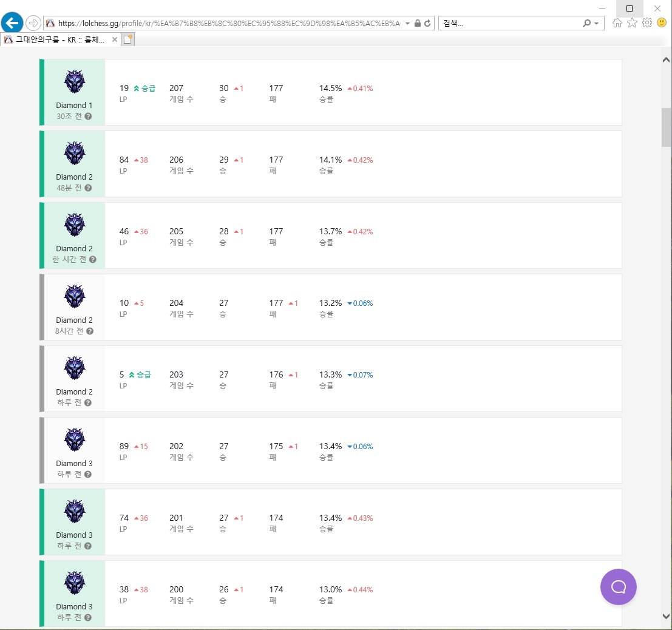
Task: Click the smiley feedback icon
Action: tap(662, 23)
